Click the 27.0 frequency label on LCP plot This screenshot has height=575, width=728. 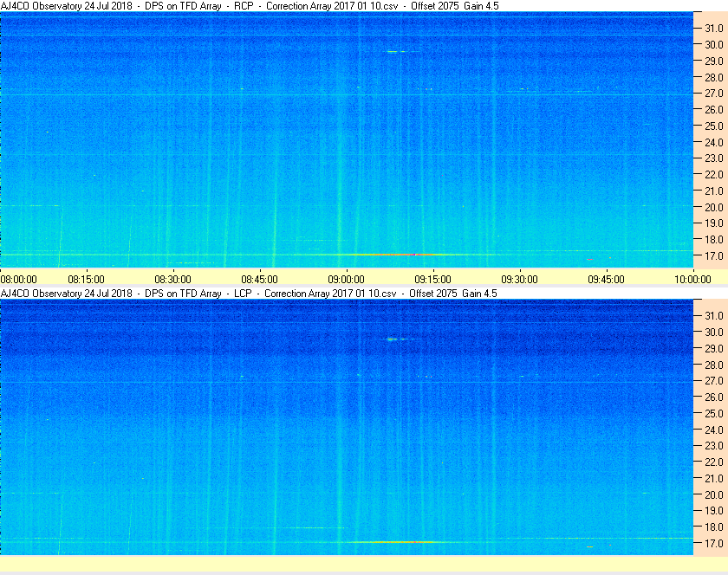coord(714,380)
